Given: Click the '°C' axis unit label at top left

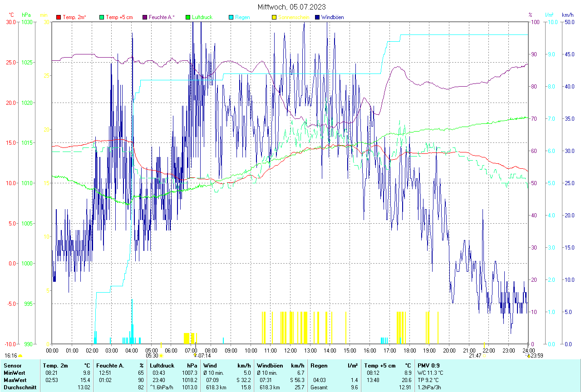Looking at the screenshot, I should click(11, 15).
